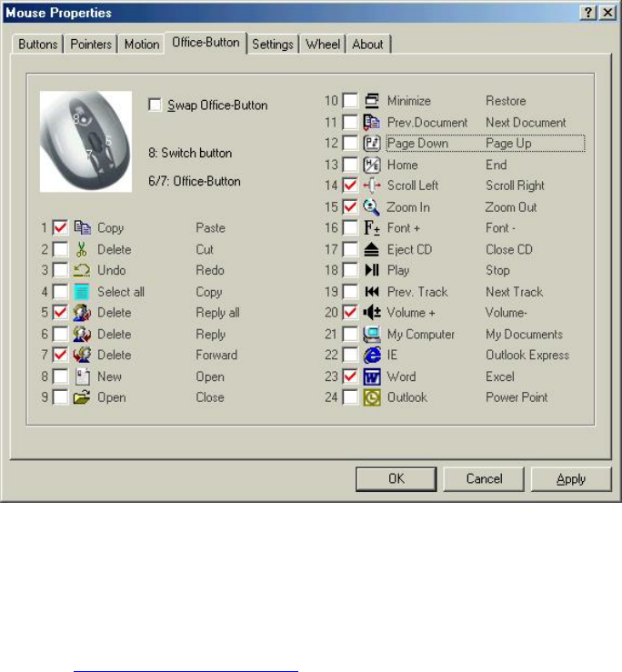Click the Apply button
The width and height of the screenshot is (622, 672).
coord(571,478)
